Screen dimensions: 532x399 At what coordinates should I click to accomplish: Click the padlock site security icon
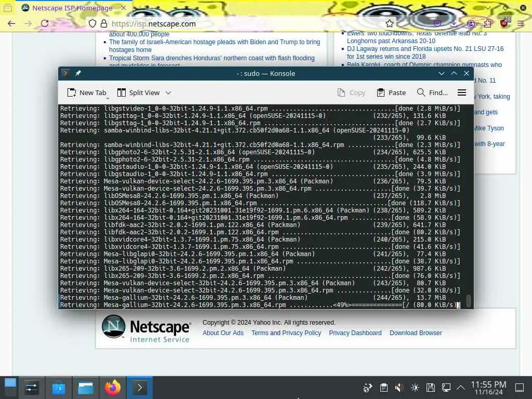[x=104, y=23]
